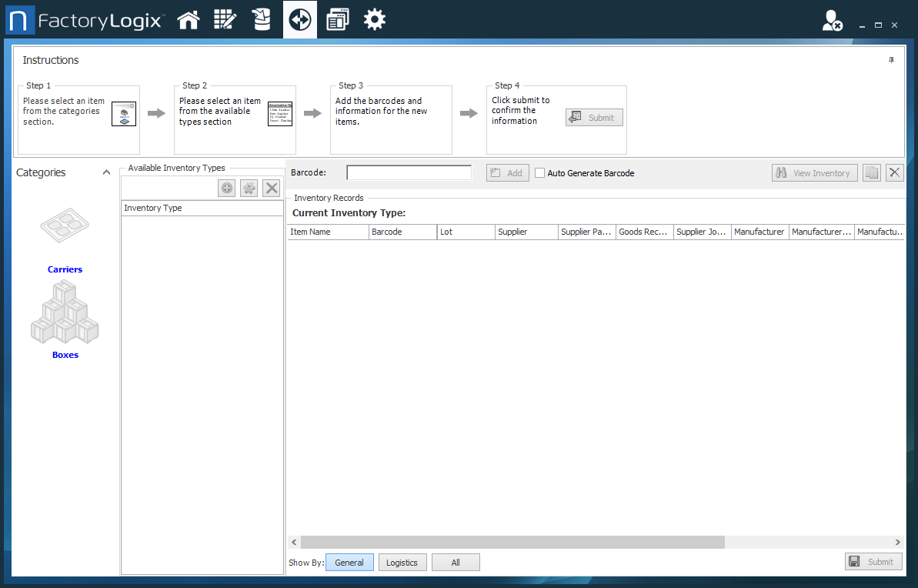Switch Show By to Logistics
918x588 pixels.
coord(402,562)
